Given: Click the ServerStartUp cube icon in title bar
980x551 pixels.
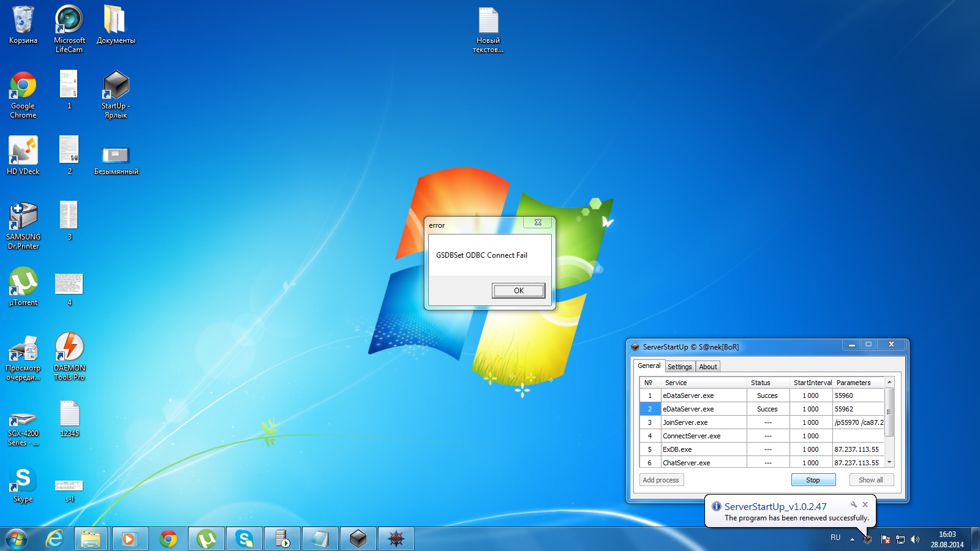Looking at the screenshot, I should [x=635, y=347].
